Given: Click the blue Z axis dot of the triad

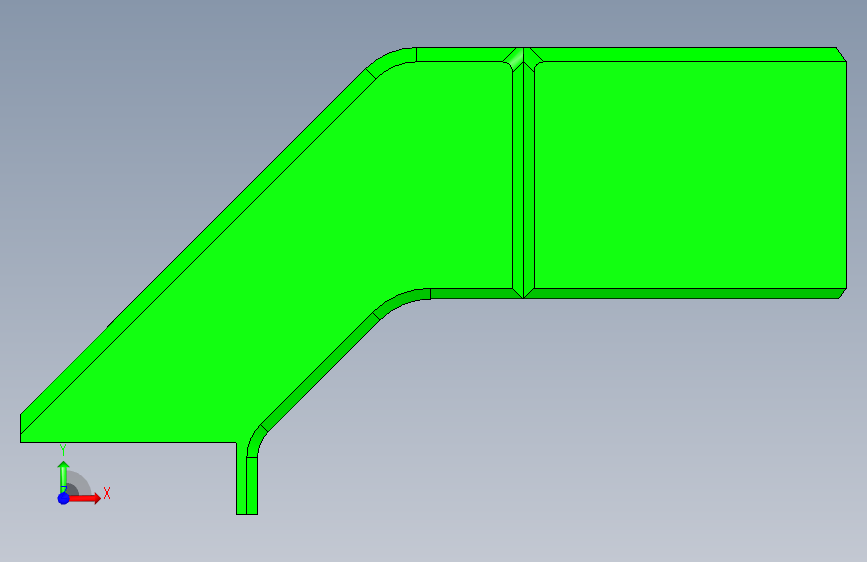Looking at the screenshot, I should pos(64,498).
